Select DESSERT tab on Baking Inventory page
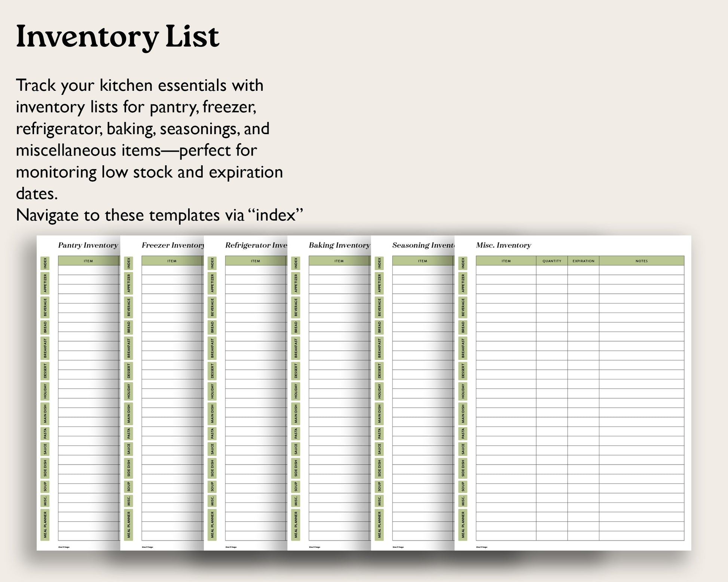The image size is (728, 582). coord(296,371)
